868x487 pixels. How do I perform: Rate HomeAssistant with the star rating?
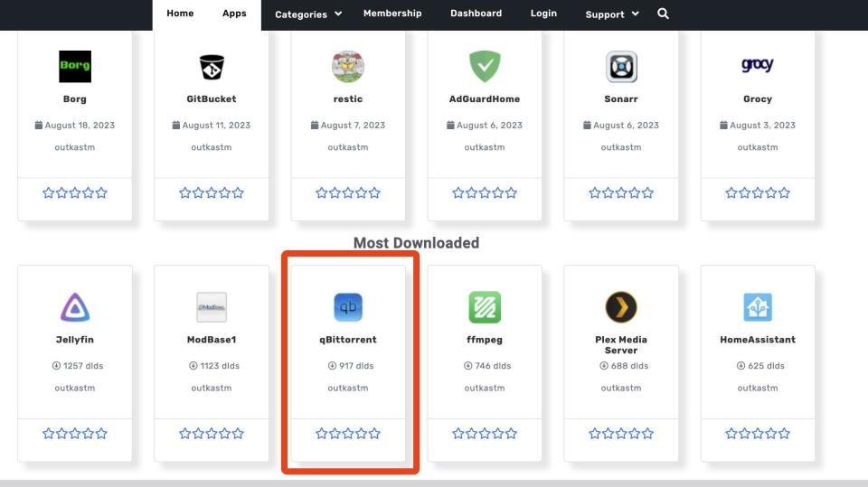point(758,434)
